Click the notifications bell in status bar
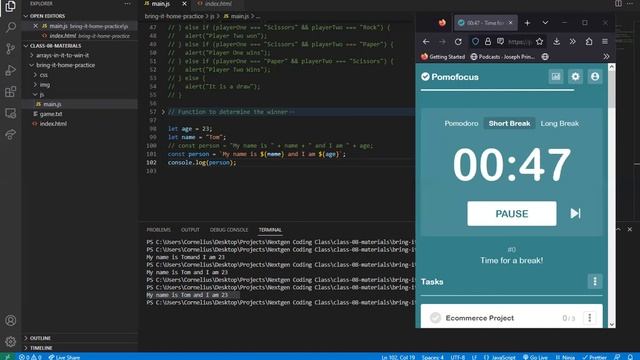 click(x=631, y=357)
